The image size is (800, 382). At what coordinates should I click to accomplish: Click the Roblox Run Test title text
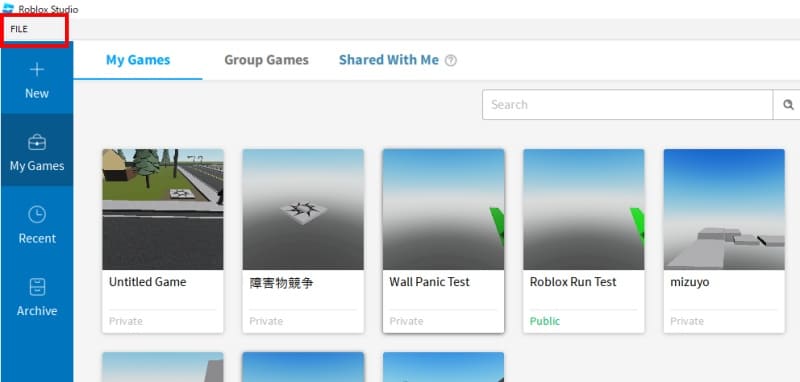(573, 282)
